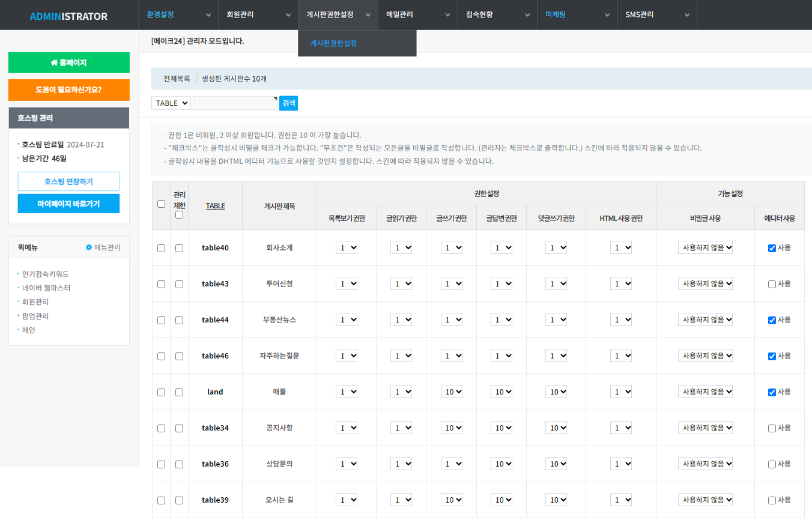812x526 pixels.
Task: Click the 마이페이지 바로가기 button
Action: coord(68,204)
